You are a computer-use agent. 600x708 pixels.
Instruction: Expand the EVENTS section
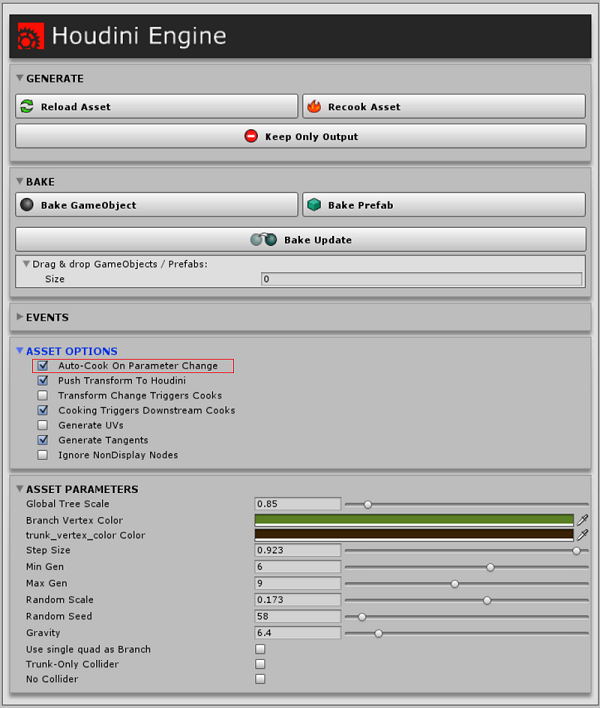click(20, 317)
